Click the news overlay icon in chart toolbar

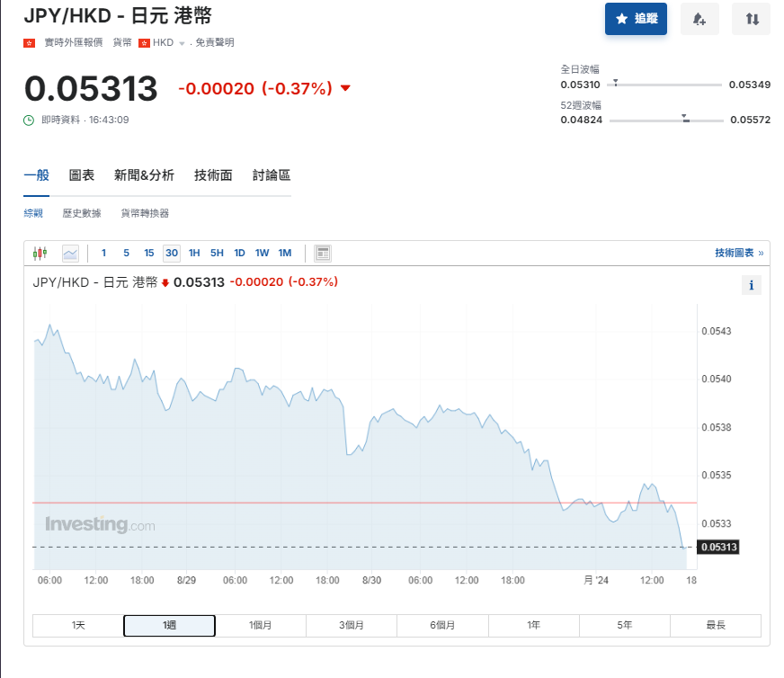[324, 253]
